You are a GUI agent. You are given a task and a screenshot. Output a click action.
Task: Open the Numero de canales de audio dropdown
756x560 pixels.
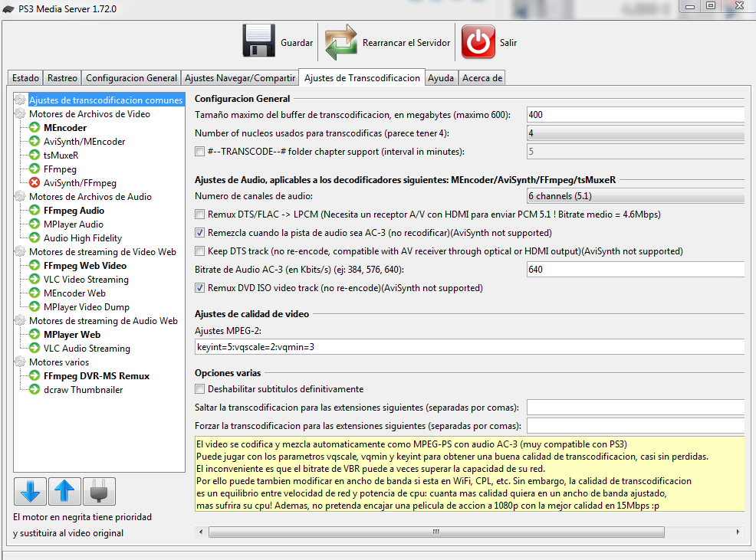point(636,197)
